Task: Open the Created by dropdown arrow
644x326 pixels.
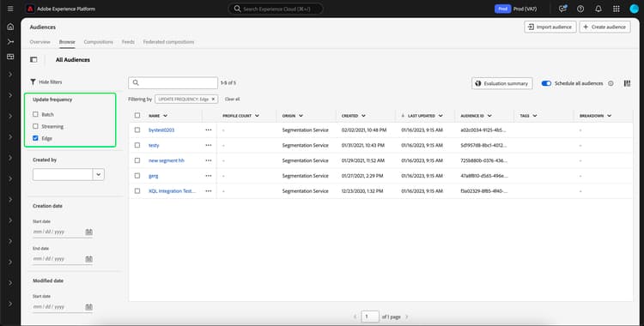Action: (99, 174)
